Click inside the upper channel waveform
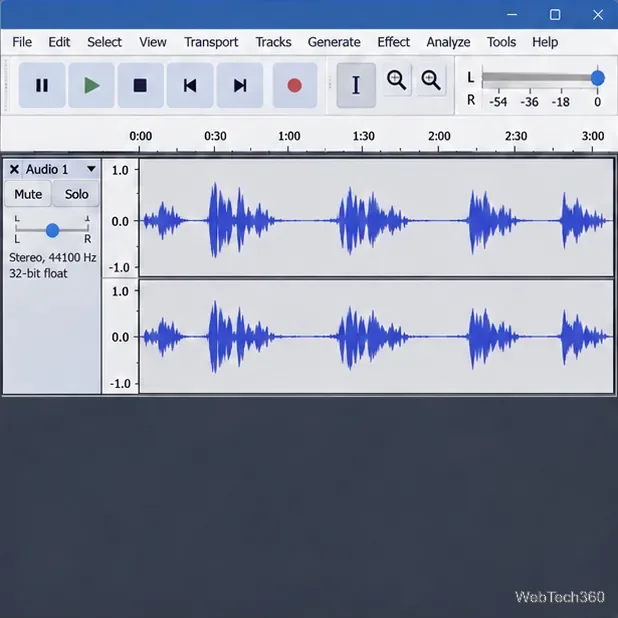The height and width of the screenshot is (618, 618). coord(377,218)
